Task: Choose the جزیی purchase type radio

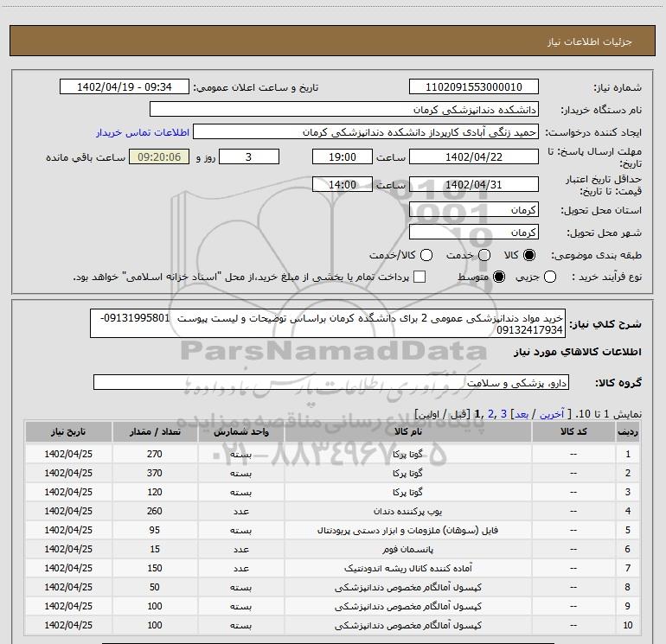Action: (x=550, y=277)
